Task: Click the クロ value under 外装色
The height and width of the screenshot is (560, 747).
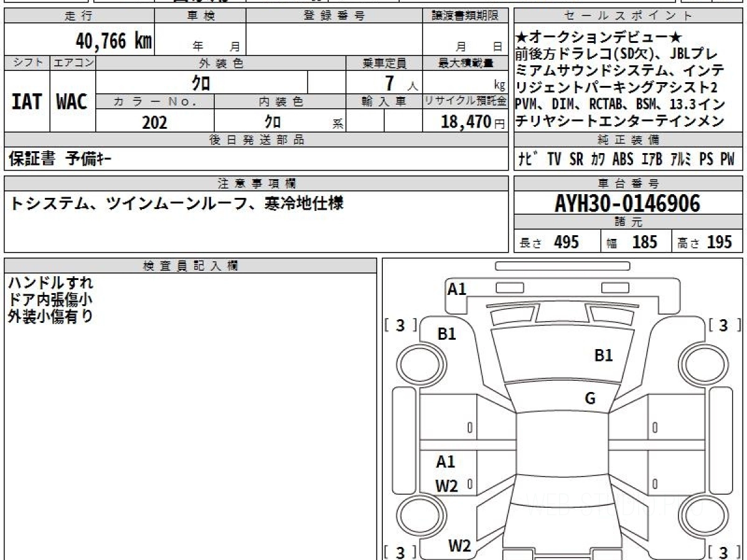Action: tap(200, 82)
